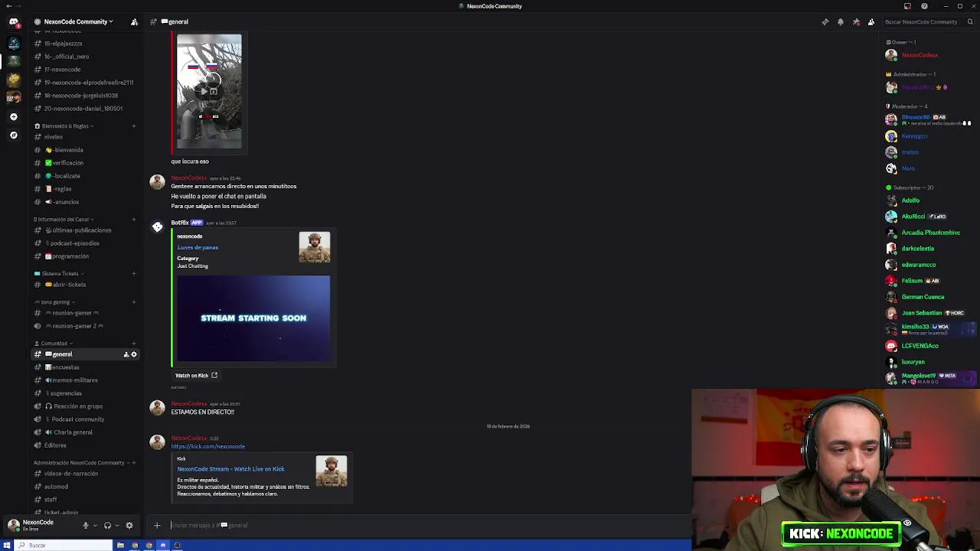Open the inbox icon in title bar
This screenshot has width=980, height=551.
click(x=907, y=6)
